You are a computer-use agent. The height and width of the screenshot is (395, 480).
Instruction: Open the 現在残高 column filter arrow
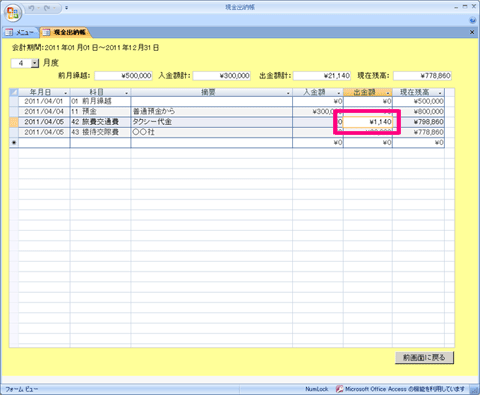[440, 93]
